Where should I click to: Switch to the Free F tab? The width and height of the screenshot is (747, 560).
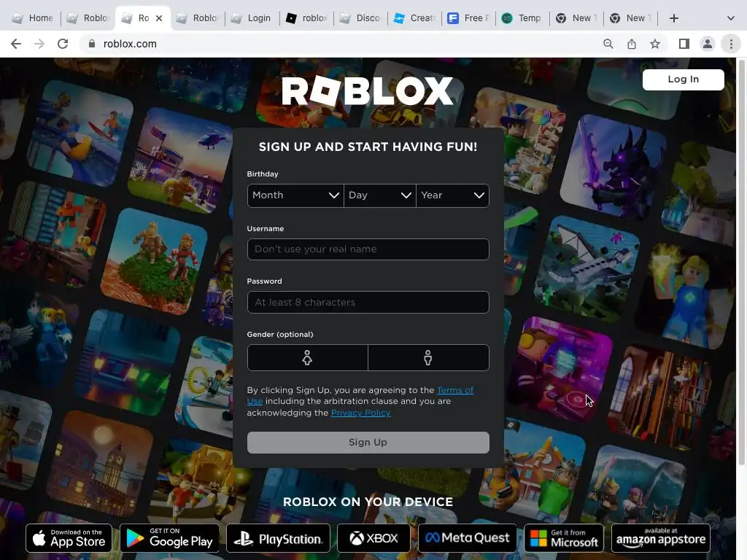[x=469, y=18]
